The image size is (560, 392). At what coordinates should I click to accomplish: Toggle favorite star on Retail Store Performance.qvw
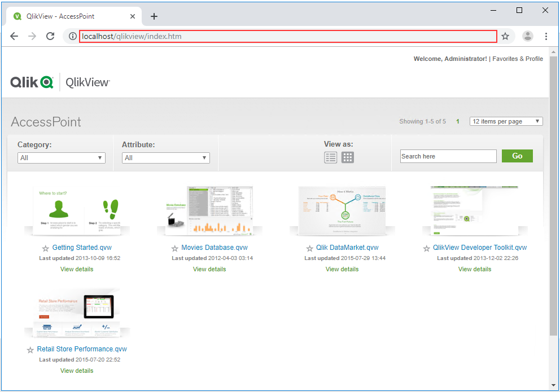[x=30, y=349]
